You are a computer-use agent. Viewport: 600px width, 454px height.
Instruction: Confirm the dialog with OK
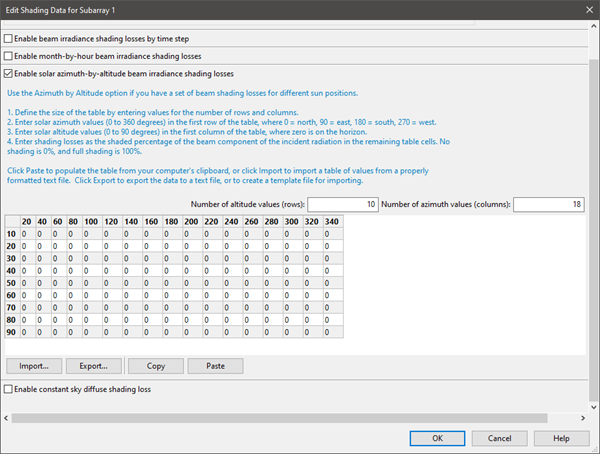(437, 438)
